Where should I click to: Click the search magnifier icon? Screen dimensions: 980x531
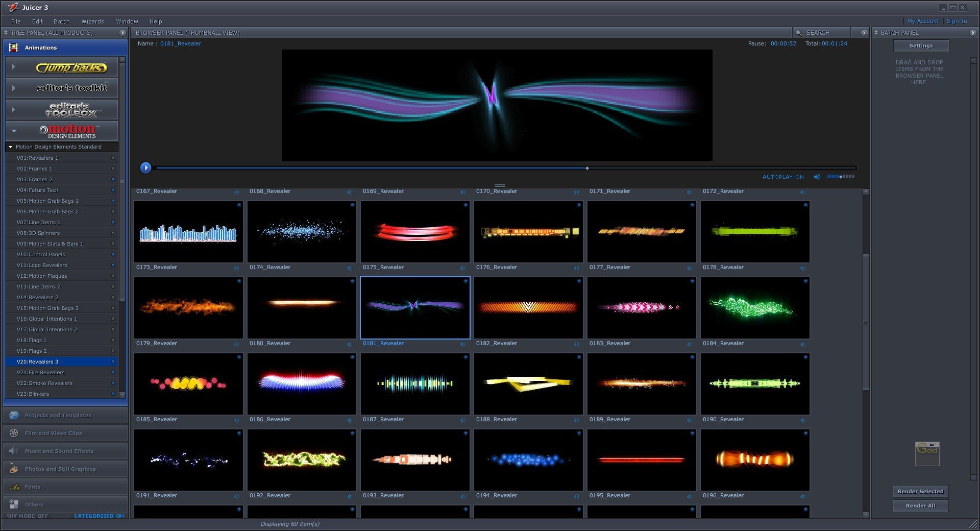click(x=799, y=33)
